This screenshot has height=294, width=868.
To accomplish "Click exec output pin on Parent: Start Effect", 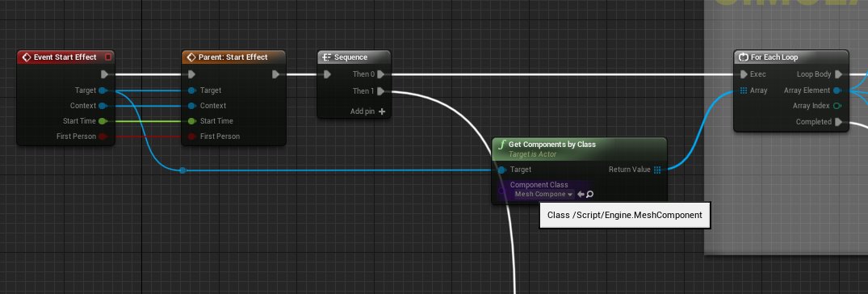I will [275, 74].
